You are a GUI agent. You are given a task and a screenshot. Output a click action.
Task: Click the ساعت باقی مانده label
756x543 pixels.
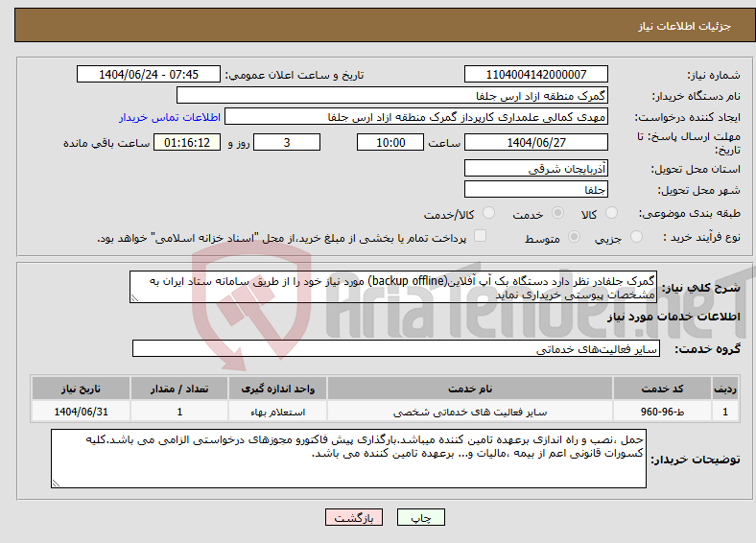[106, 143]
